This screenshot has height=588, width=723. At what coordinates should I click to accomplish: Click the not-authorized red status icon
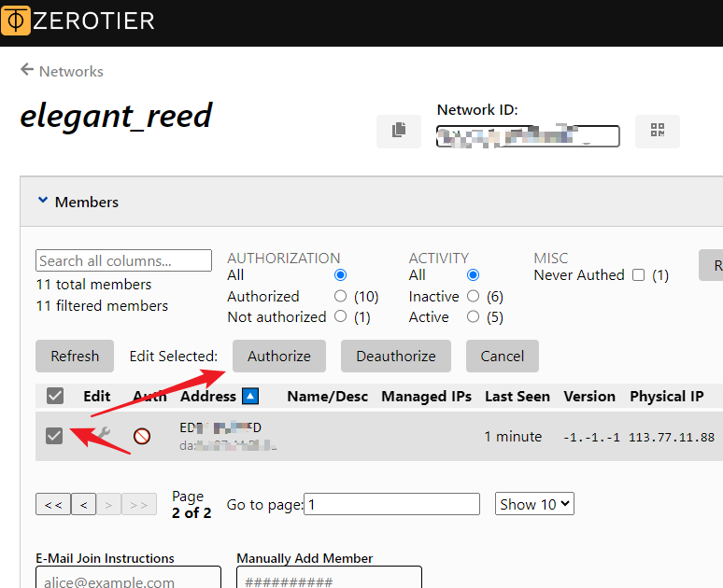[142, 436]
